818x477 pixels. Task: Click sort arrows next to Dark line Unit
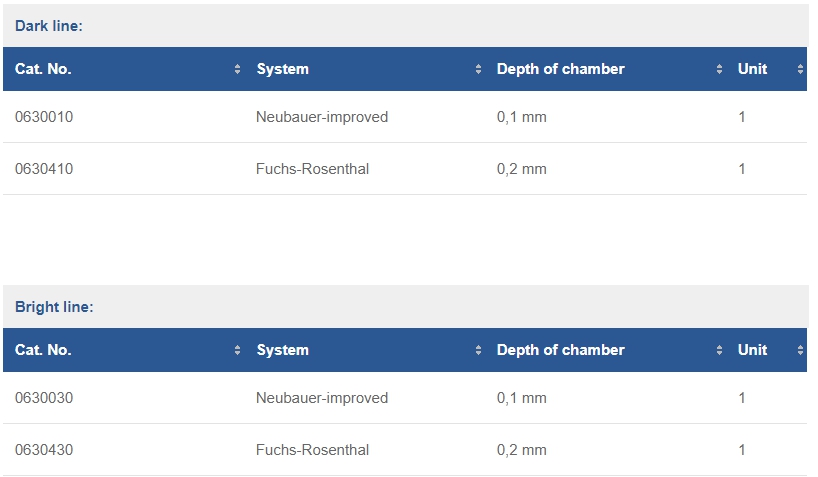coord(800,69)
